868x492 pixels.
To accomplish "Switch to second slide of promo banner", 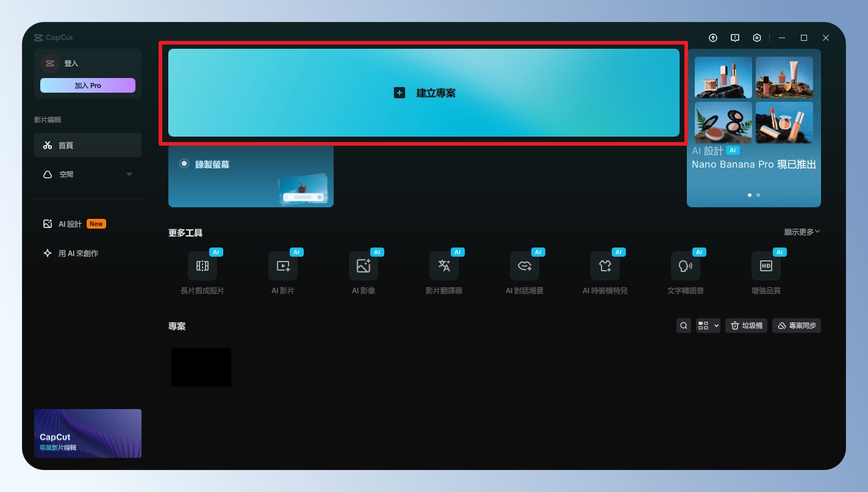I will pos(758,195).
